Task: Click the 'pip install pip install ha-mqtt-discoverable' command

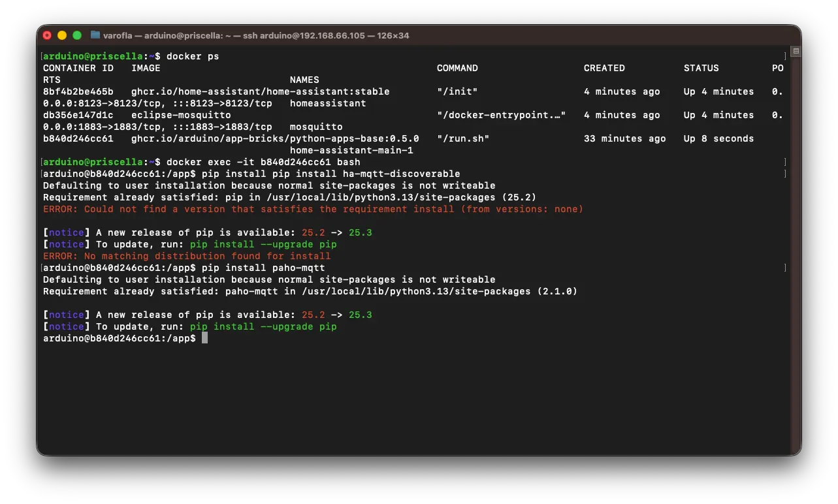Action: 331,174
